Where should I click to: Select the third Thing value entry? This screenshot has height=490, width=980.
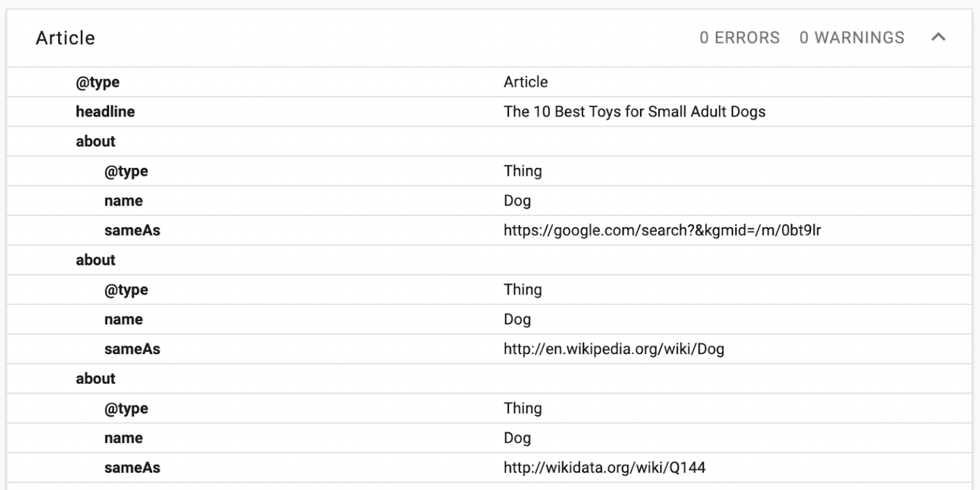coord(523,408)
